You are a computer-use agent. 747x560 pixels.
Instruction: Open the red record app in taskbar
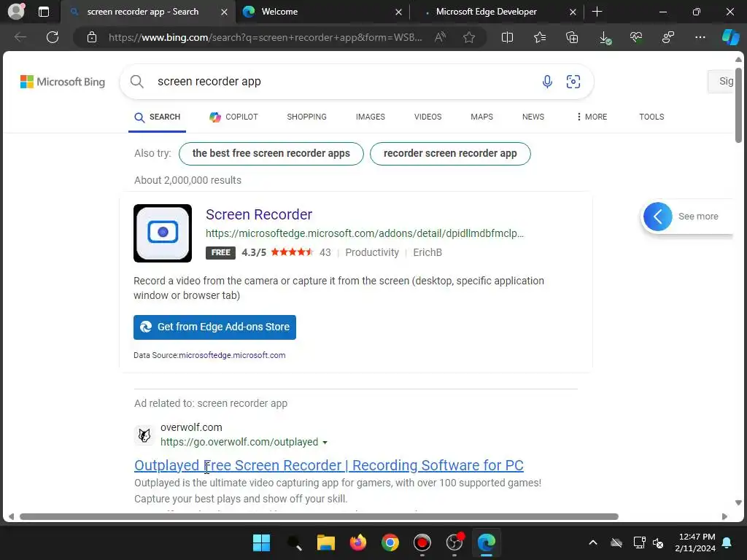pyautogui.click(x=422, y=542)
